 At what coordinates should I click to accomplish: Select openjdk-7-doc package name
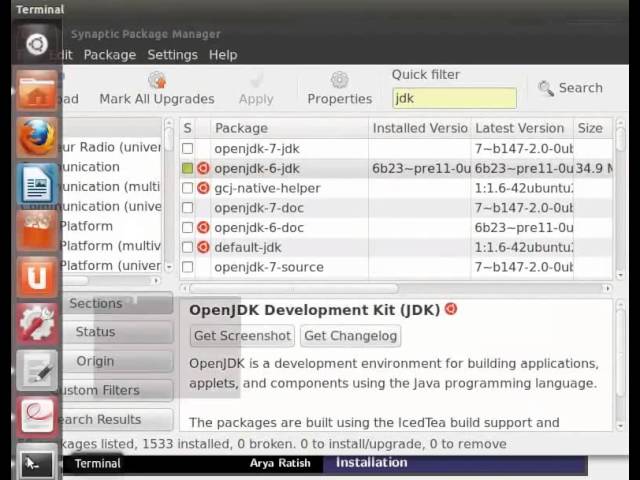tap(259, 208)
